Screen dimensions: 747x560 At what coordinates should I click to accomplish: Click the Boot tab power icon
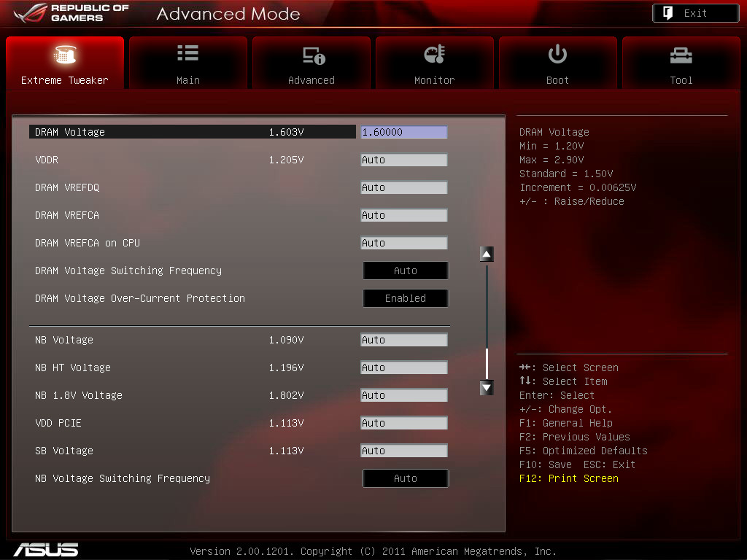[557, 54]
